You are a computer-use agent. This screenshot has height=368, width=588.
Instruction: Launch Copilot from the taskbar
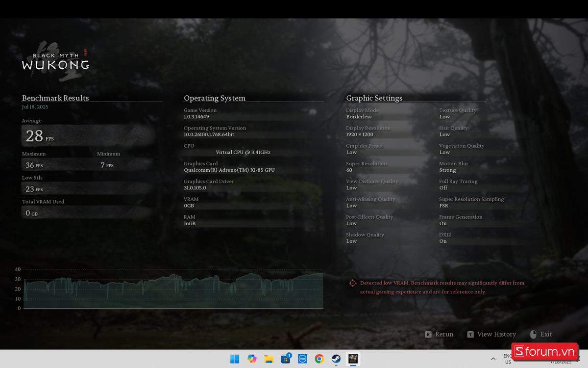point(252,359)
